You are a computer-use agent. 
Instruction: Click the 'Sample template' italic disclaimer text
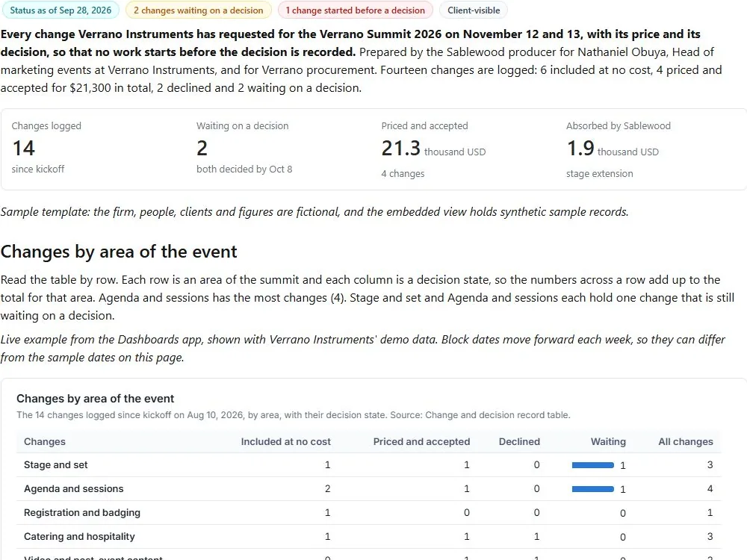(x=314, y=212)
